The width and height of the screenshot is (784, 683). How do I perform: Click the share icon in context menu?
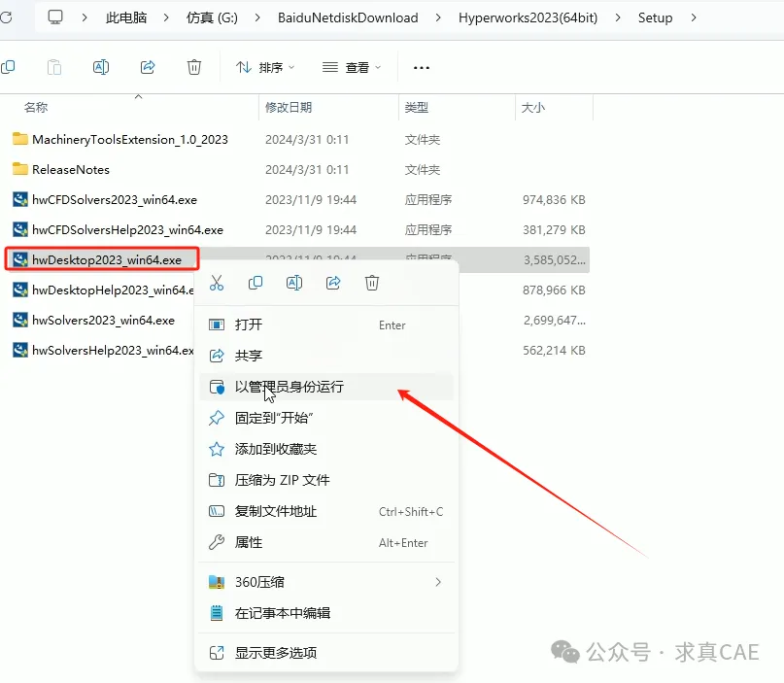point(333,283)
